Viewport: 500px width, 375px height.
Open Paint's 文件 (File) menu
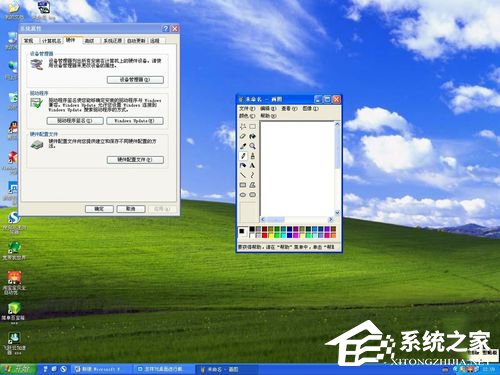pos(247,109)
